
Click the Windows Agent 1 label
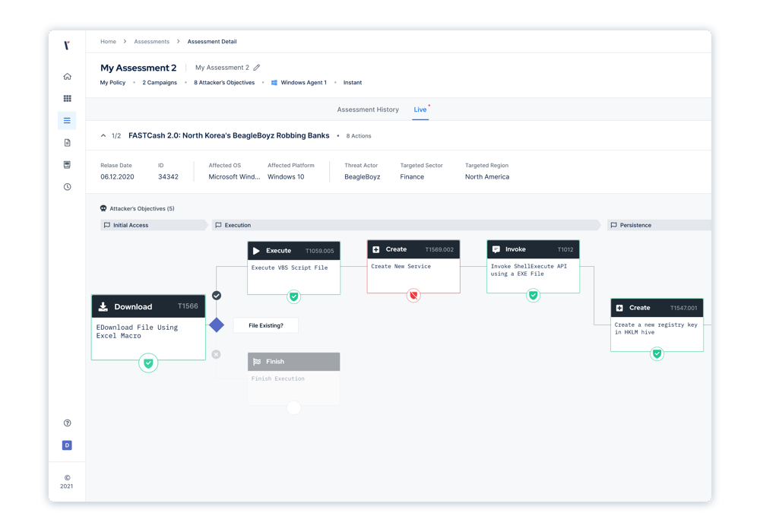click(303, 83)
